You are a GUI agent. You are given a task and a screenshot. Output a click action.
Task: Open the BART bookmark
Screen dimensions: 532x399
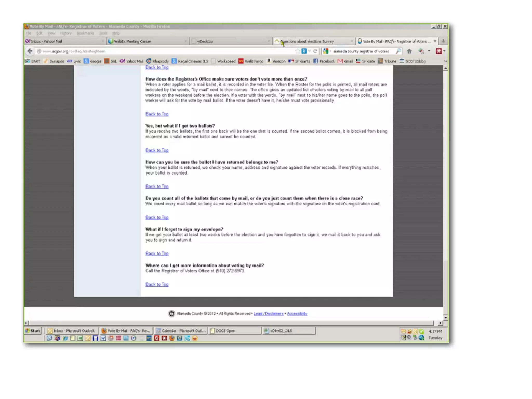pyautogui.click(x=33, y=61)
